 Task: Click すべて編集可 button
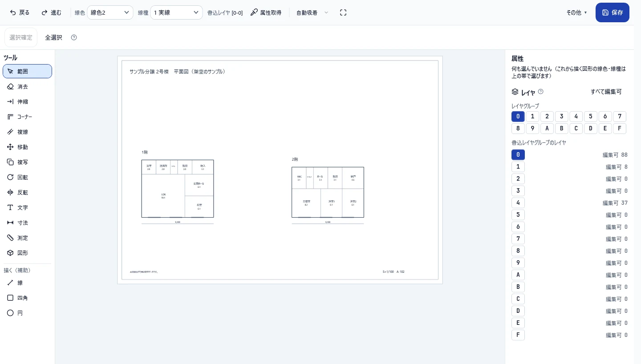tap(606, 92)
